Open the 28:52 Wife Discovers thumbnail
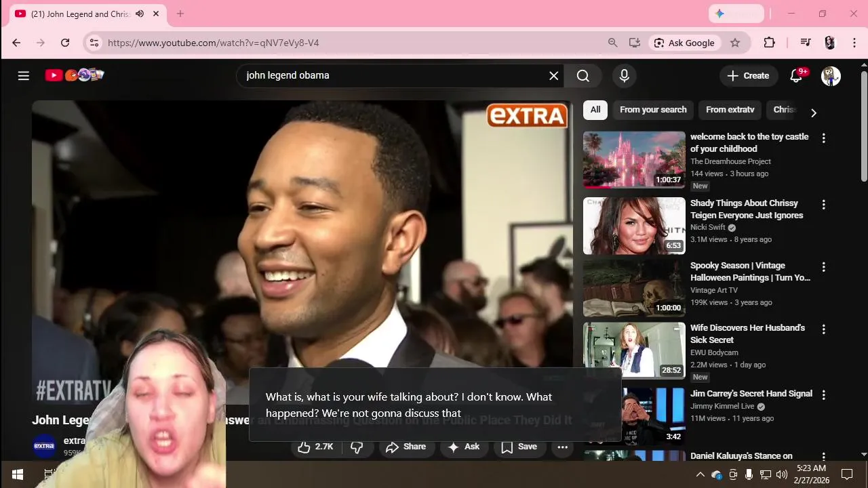 pyautogui.click(x=634, y=350)
